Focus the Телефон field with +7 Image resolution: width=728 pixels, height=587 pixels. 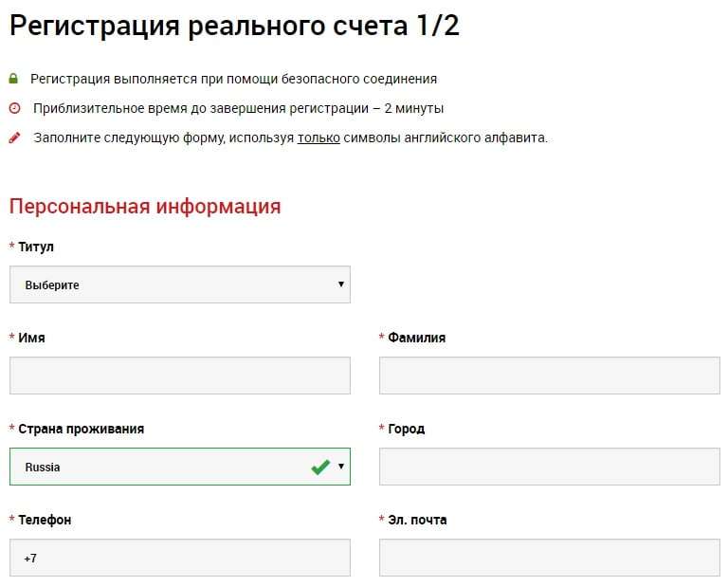pyautogui.click(x=180, y=558)
